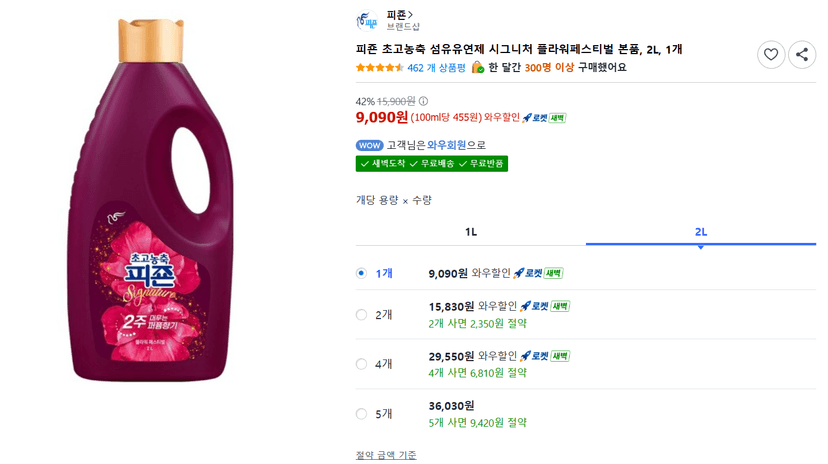Open the 절약 금액 기준 link
This screenshot has height=464, width=828.
click(x=386, y=455)
